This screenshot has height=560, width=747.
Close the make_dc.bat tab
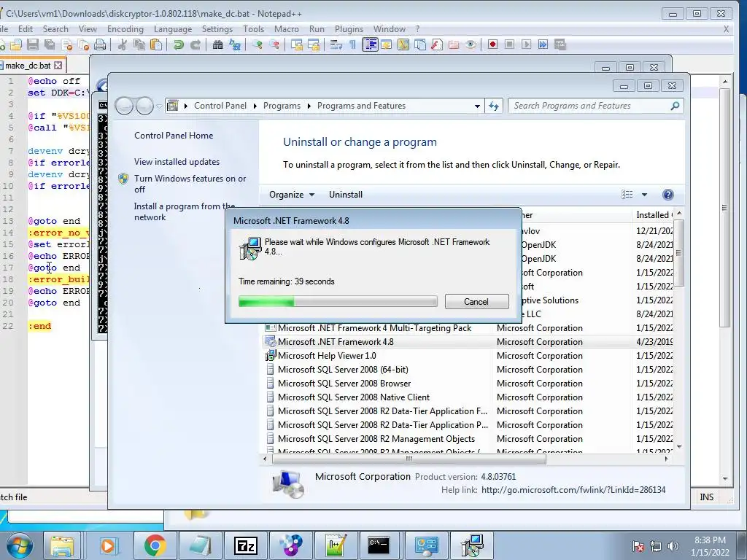[x=58, y=65]
